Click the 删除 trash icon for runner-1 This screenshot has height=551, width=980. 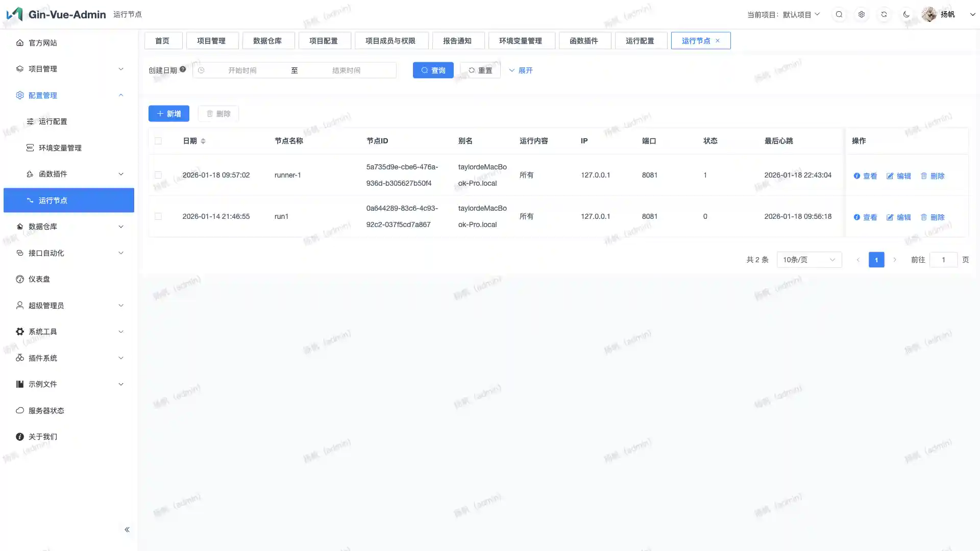coord(924,176)
